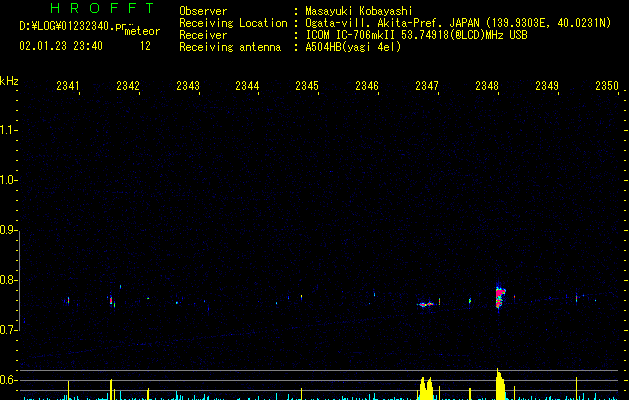This screenshot has height=400, width=629.
Task: Click the meteor count value 12
Action: pyautogui.click(x=145, y=46)
